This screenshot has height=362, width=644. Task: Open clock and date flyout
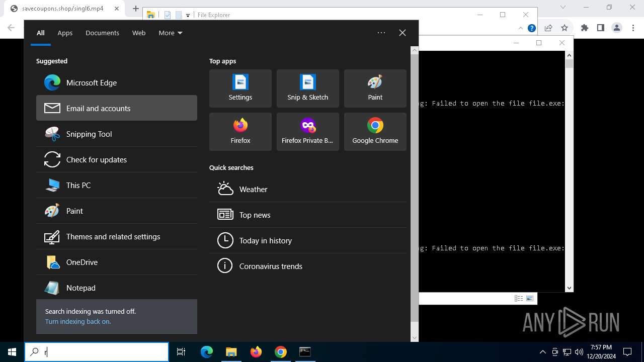click(601, 352)
